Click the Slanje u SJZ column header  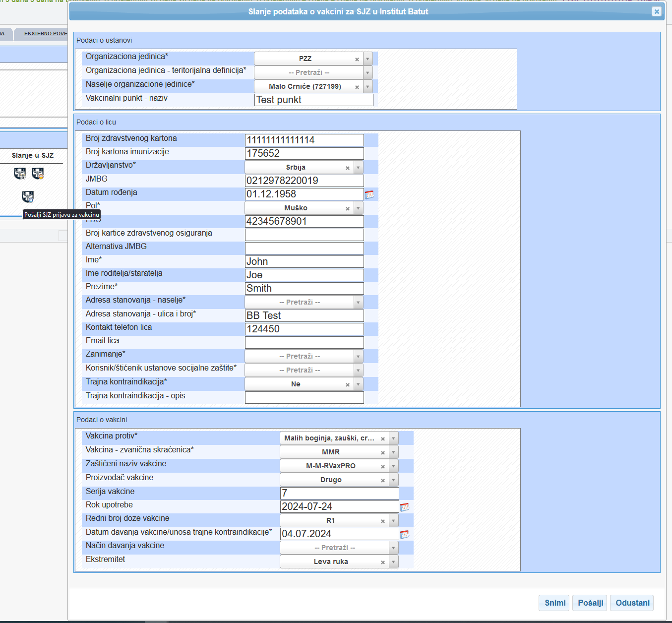pyautogui.click(x=33, y=155)
